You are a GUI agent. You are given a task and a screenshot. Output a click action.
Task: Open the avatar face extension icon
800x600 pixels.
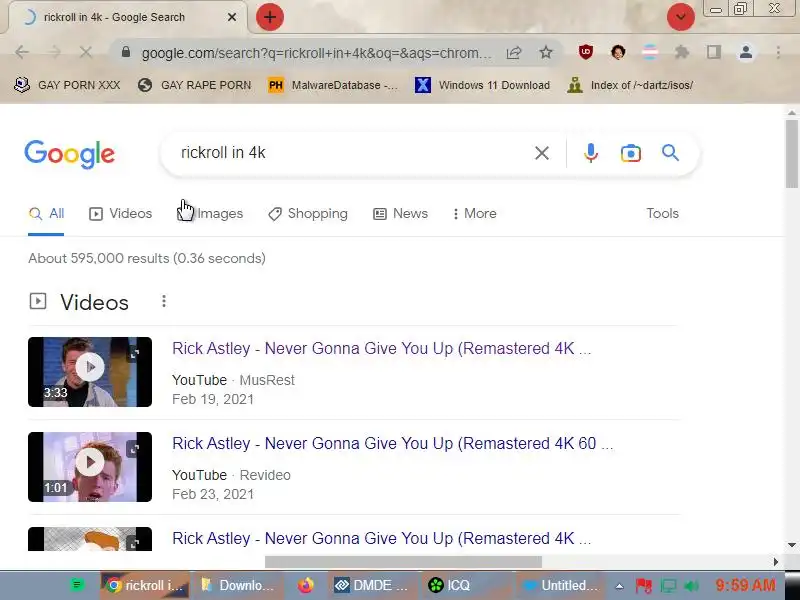point(618,52)
